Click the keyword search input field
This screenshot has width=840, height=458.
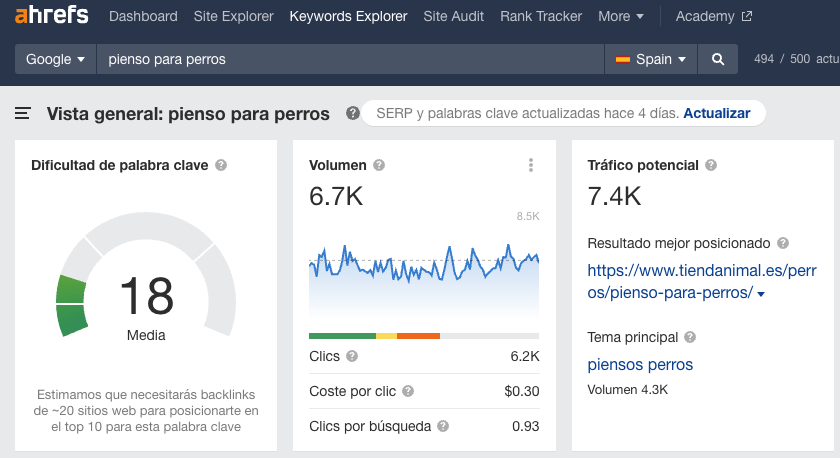coord(350,59)
